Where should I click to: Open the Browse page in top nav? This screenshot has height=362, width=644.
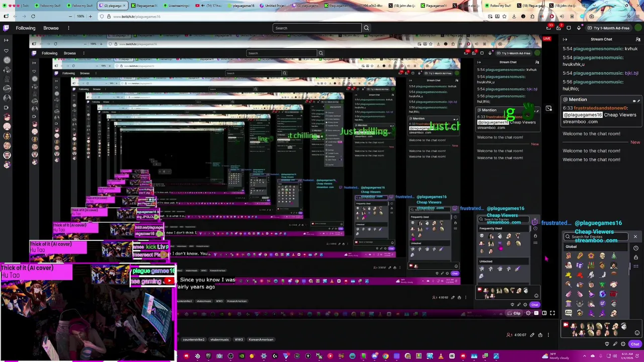pyautogui.click(x=51, y=28)
